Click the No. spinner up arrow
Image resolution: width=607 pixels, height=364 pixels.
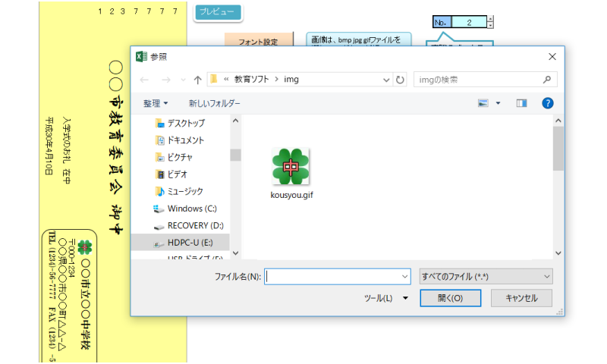tap(491, 19)
